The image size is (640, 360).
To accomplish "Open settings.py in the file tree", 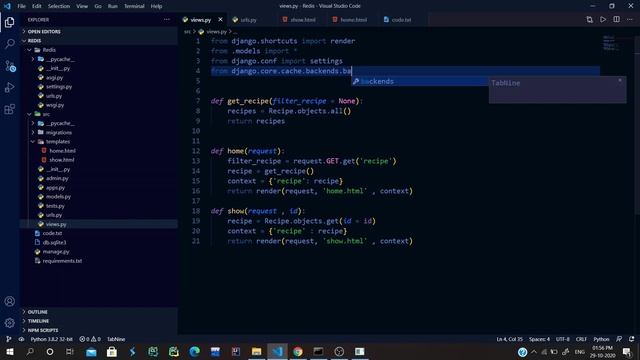I will [58, 87].
